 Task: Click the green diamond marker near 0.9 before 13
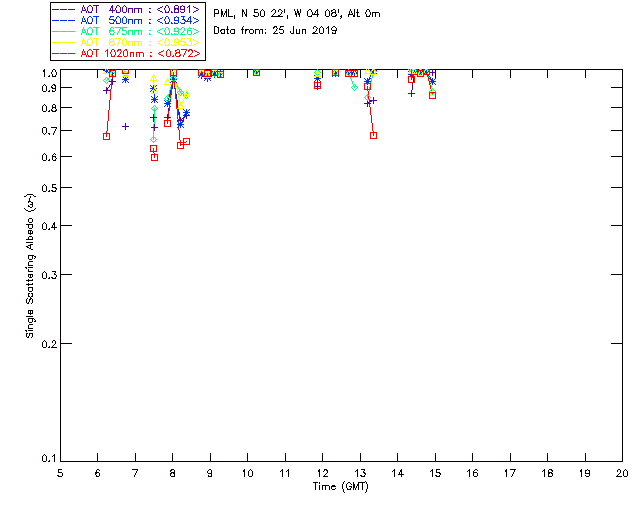pyautogui.click(x=354, y=87)
